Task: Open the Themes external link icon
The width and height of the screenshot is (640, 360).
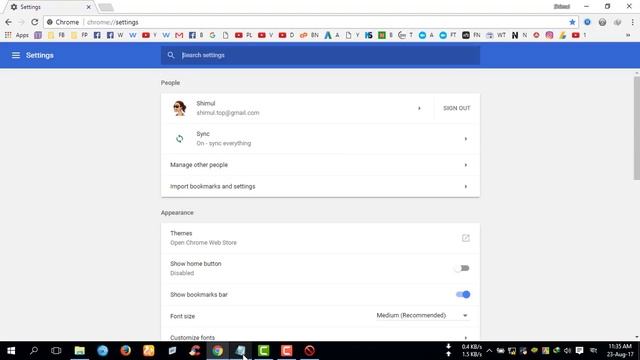Action: point(465,238)
